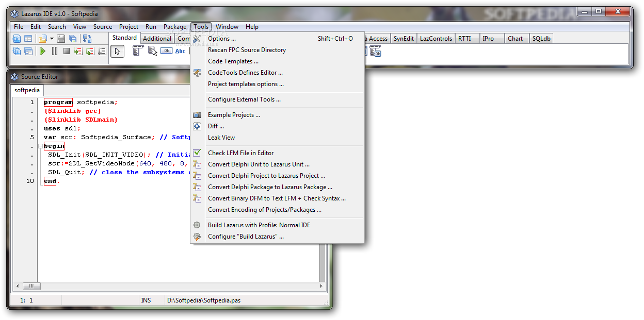
Task: Click the View Forms icon
Action: coord(28,51)
